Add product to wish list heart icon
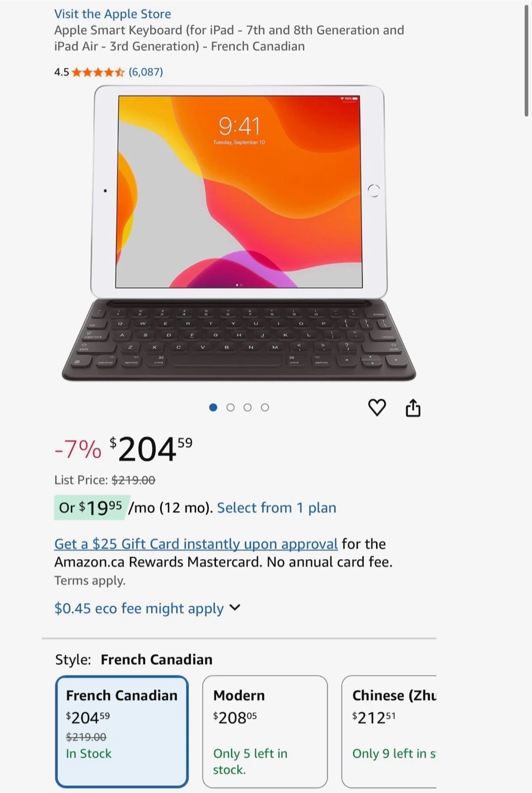Image resolution: width=532 pixels, height=793 pixels. pos(377,408)
